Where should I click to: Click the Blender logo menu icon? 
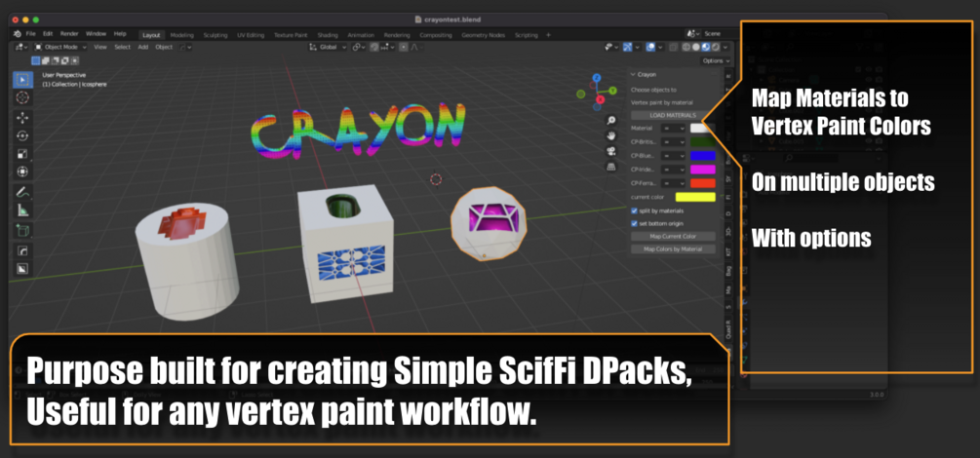pyautogui.click(x=17, y=34)
